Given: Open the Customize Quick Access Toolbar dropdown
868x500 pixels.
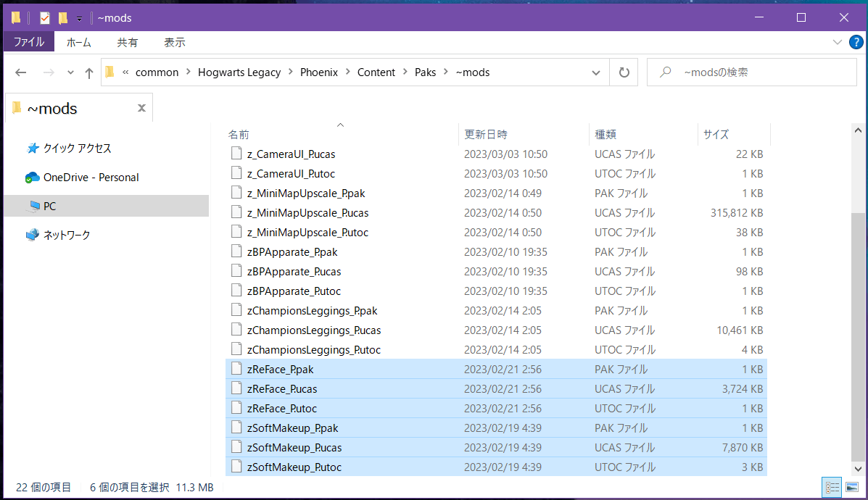Looking at the screenshot, I should pyautogui.click(x=79, y=19).
